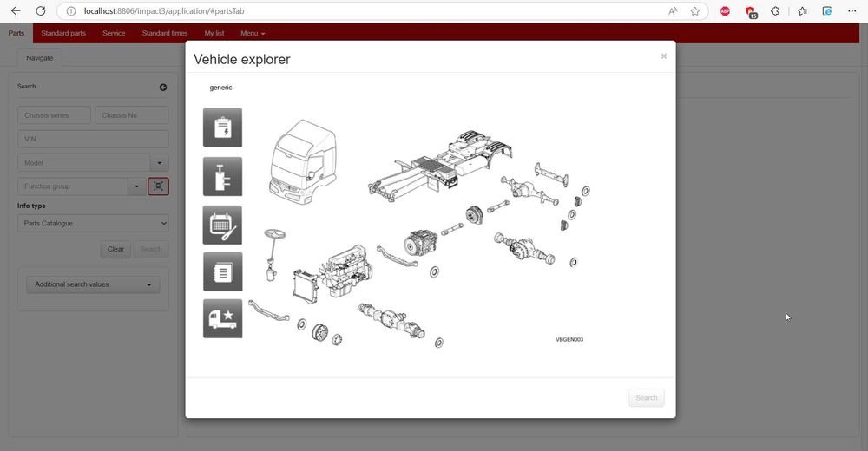The width and height of the screenshot is (868, 451).
Task: Switch to the Parts tab
Action: coord(16,33)
